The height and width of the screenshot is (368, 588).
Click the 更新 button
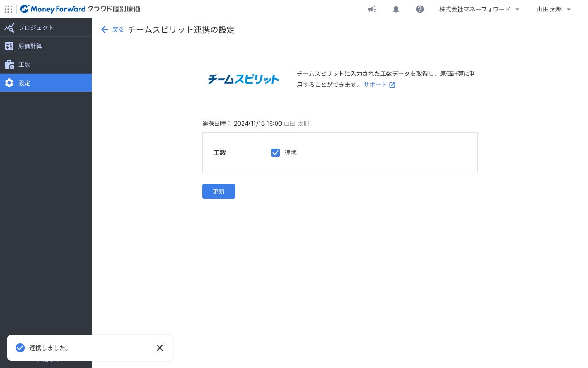(x=219, y=191)
